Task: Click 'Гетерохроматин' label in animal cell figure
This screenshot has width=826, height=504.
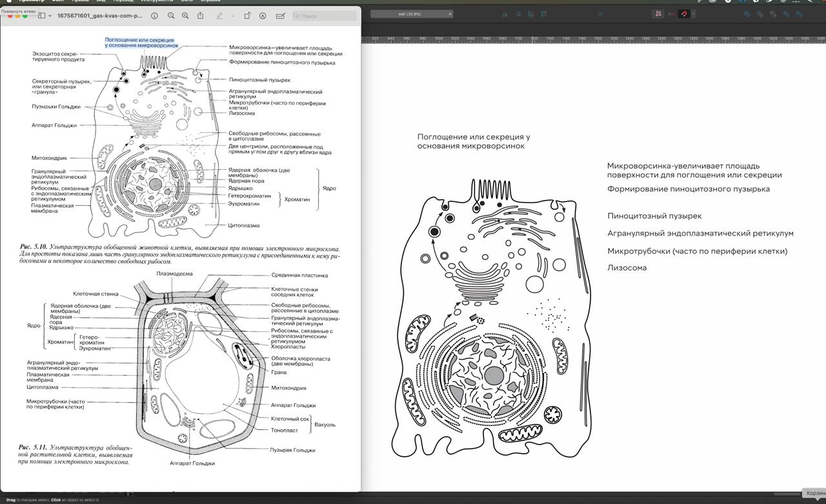Action: pyautogui.click(x=249, y=196)
